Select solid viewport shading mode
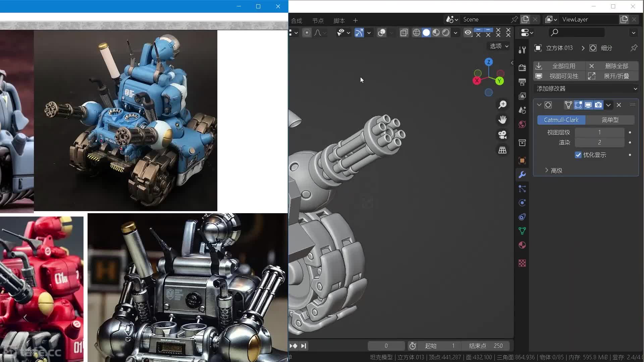 pos(426,33)
